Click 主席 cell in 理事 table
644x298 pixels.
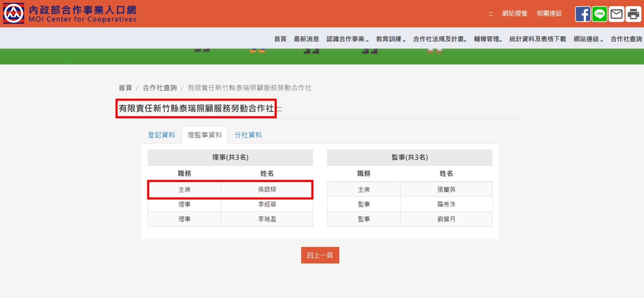(184, 189)
